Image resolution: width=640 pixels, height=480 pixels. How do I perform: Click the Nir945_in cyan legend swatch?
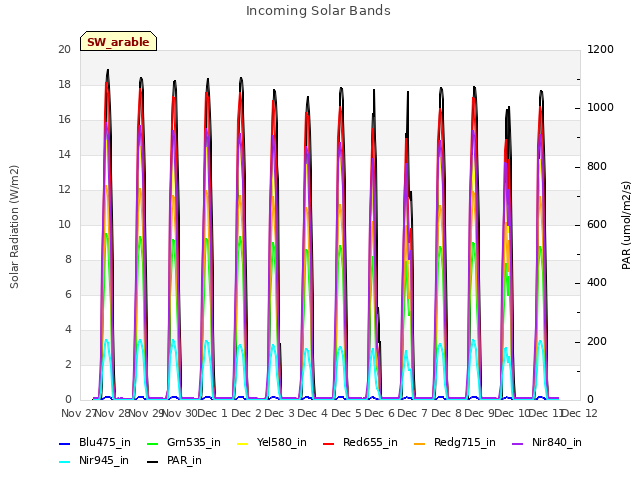coord(65,462)
